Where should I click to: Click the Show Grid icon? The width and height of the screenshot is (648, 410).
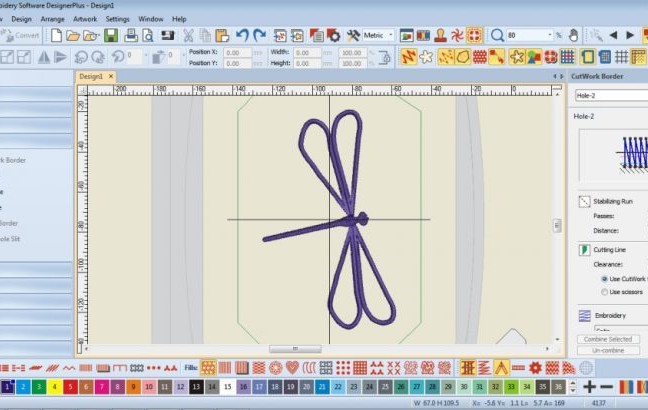point(621,57)
